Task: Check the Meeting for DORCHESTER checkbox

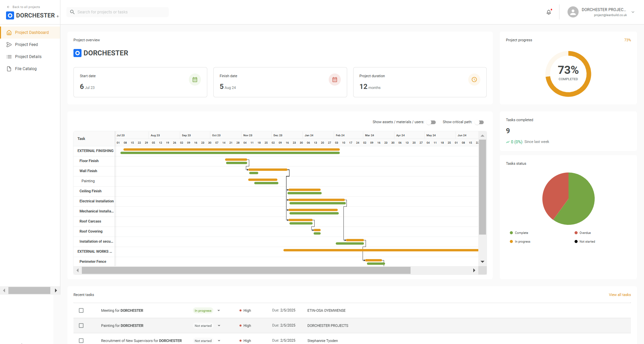Action: tap(81, 310)
